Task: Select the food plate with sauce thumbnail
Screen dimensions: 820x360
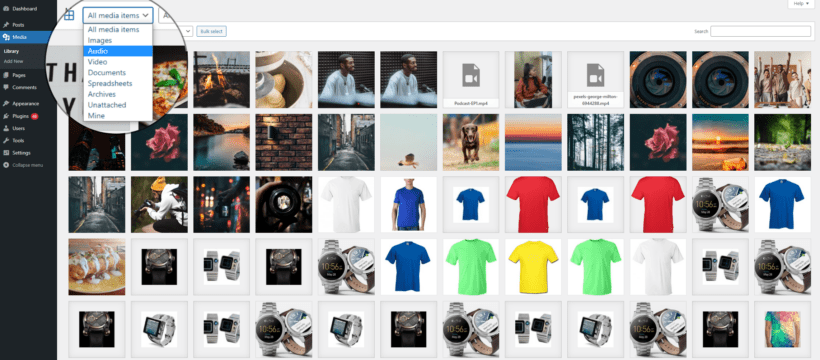Action: pos(97,267)
